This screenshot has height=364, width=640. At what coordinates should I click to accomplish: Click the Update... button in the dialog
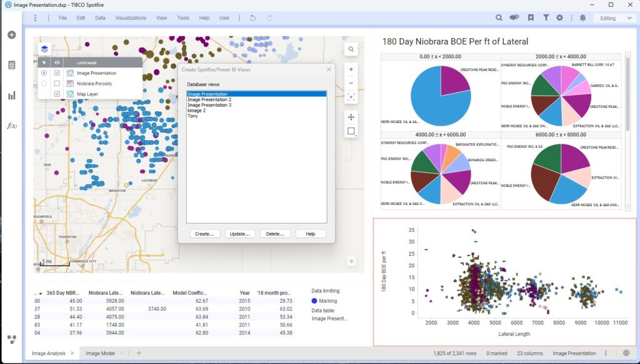(x=239, y=234)
